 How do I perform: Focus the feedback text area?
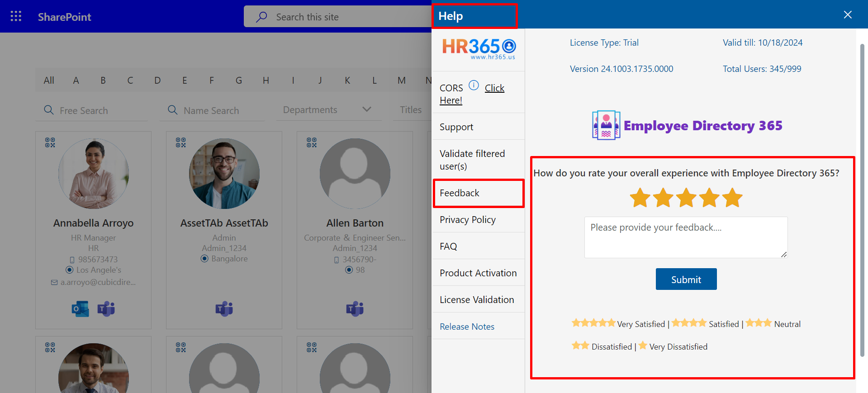click(x=686, y=237)
